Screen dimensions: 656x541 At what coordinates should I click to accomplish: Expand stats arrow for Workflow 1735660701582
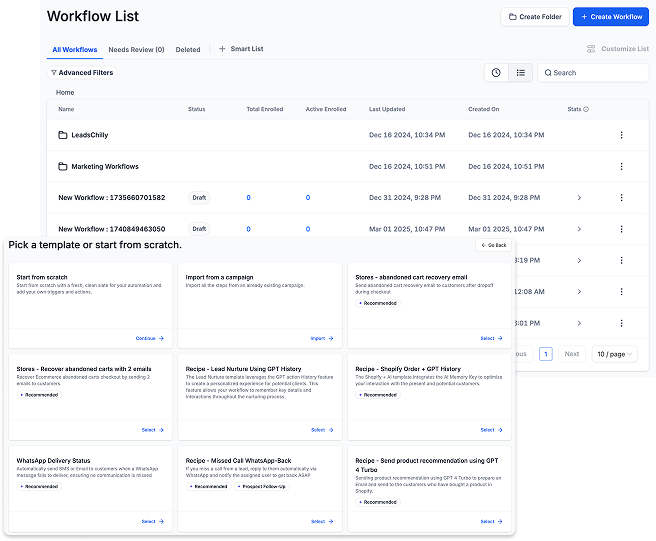pos(579,198)
